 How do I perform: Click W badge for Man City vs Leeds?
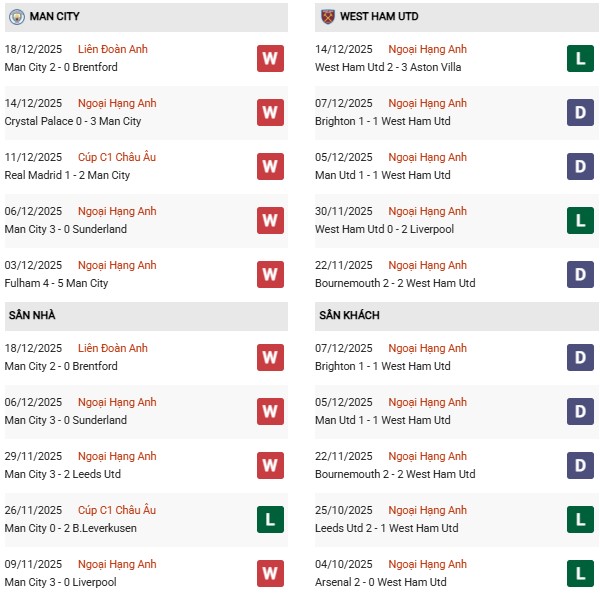(270, 465)
